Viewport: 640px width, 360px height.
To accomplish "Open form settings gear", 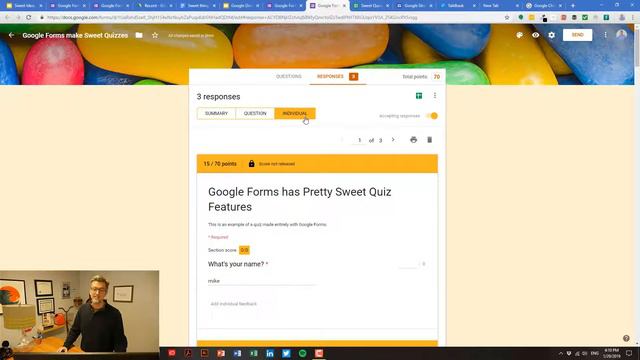I will pos(551,35).
